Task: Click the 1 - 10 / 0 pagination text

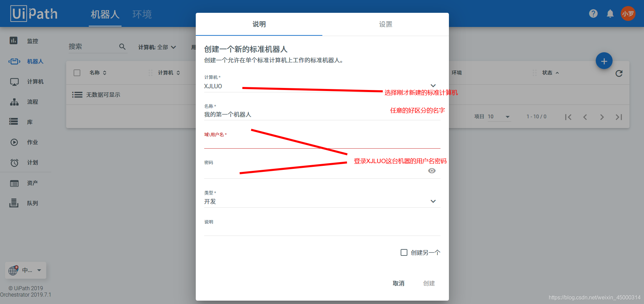Action: pos(536,117)
